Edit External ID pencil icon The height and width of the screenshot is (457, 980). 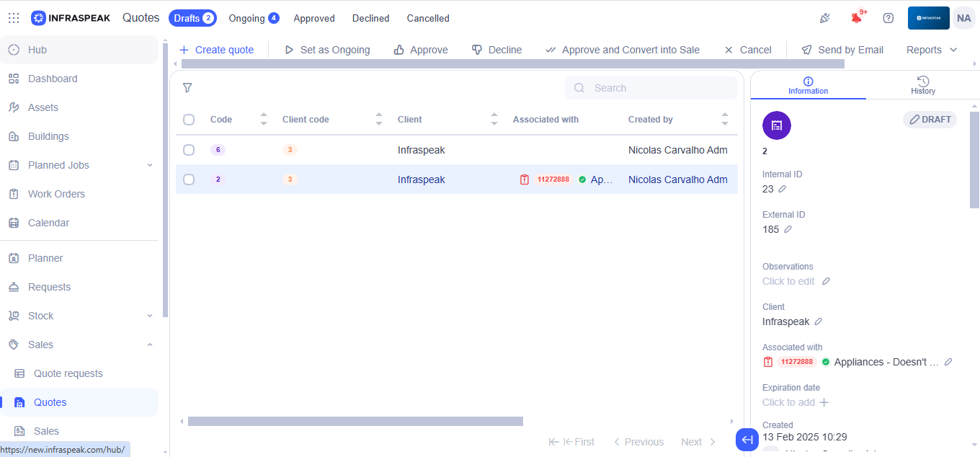click(788, 229)
